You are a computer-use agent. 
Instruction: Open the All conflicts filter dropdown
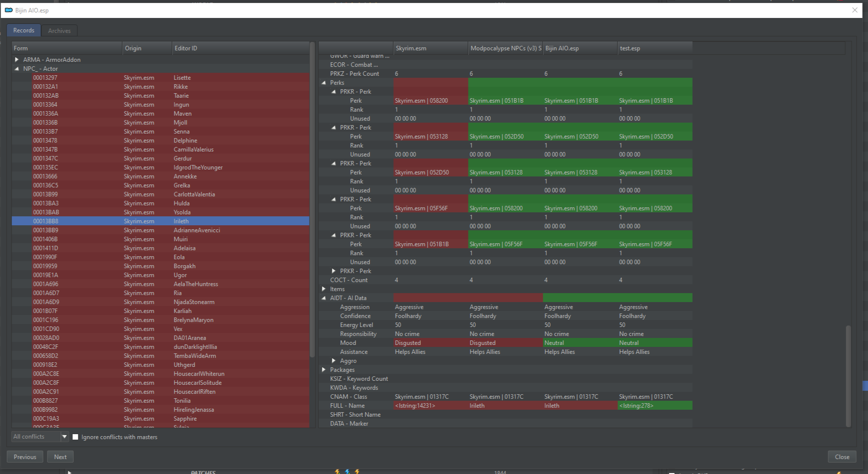[40, 437]
